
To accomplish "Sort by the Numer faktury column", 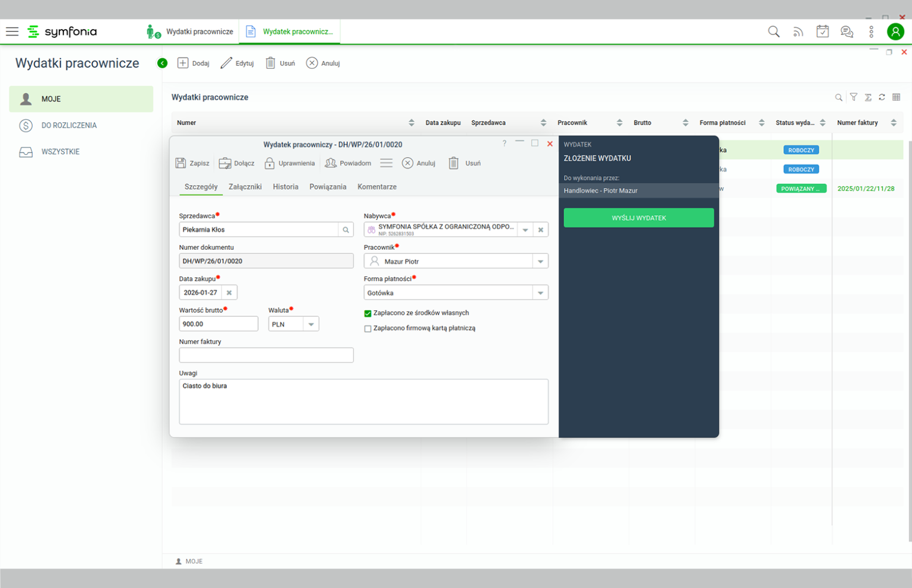I will (893, 123).
